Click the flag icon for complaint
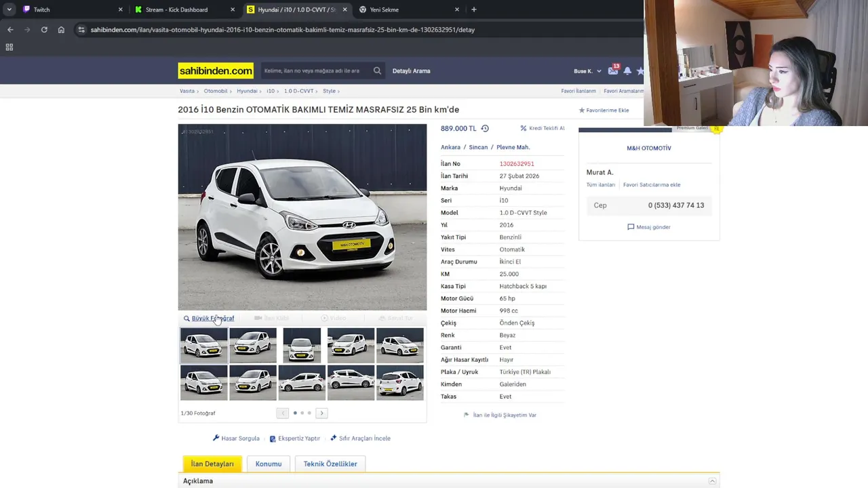The width and height of the screenshot is (868, 488). click(x=467, y=415)
